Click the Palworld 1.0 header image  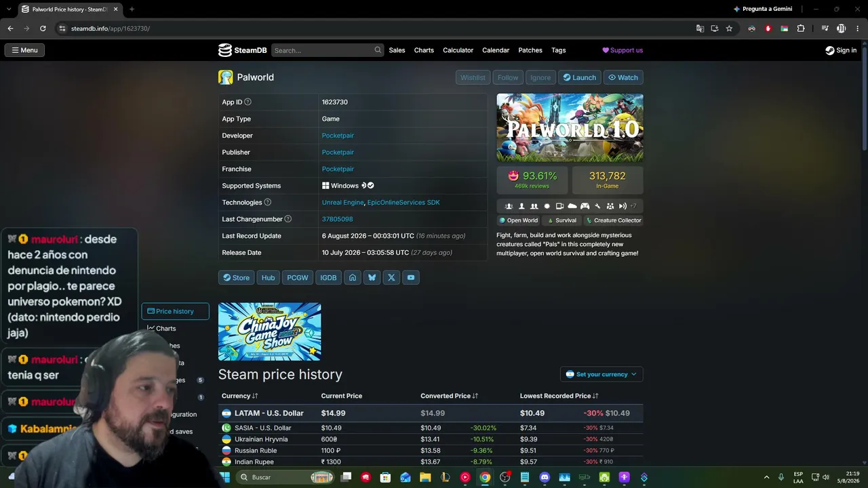(570, 127)
